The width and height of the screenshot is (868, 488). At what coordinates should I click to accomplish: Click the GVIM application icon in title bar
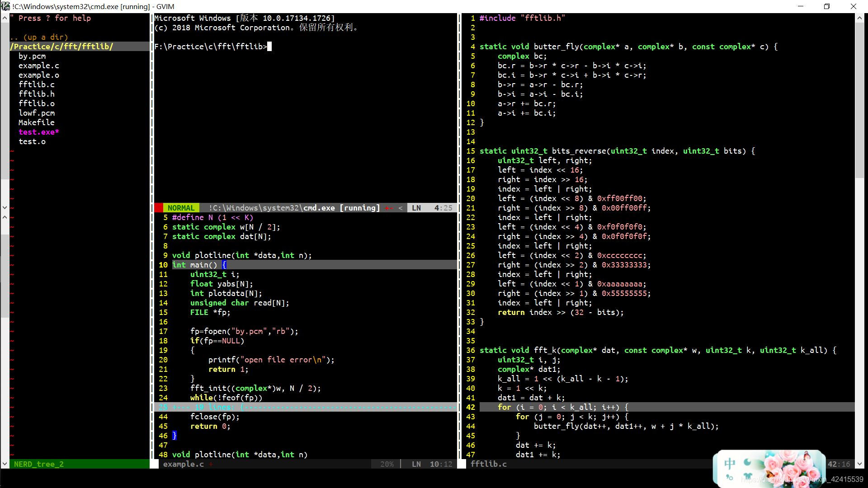click(x=5, y=6)
